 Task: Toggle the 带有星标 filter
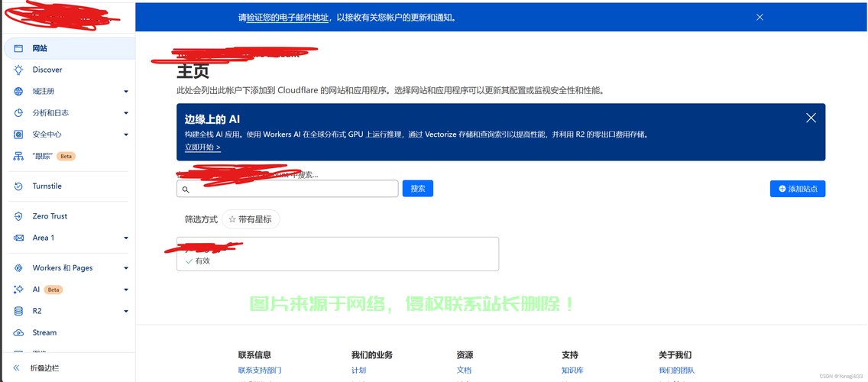tap(250, 219)
